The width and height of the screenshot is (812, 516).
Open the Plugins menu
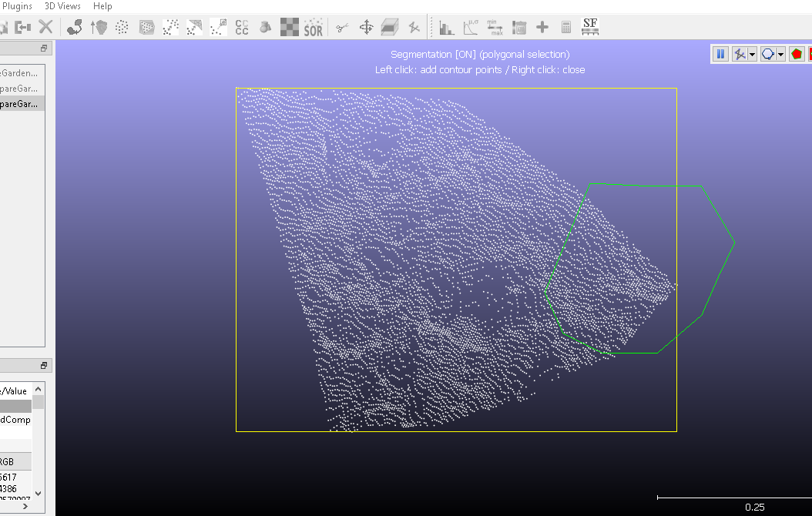pyautogui.click(x=16, y=6)
